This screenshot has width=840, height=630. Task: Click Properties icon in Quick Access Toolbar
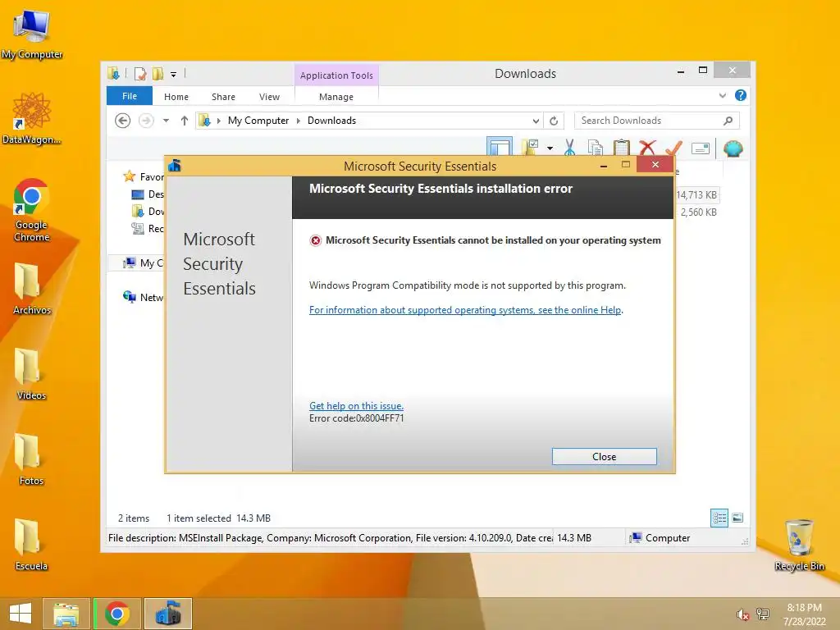[140, 74]
